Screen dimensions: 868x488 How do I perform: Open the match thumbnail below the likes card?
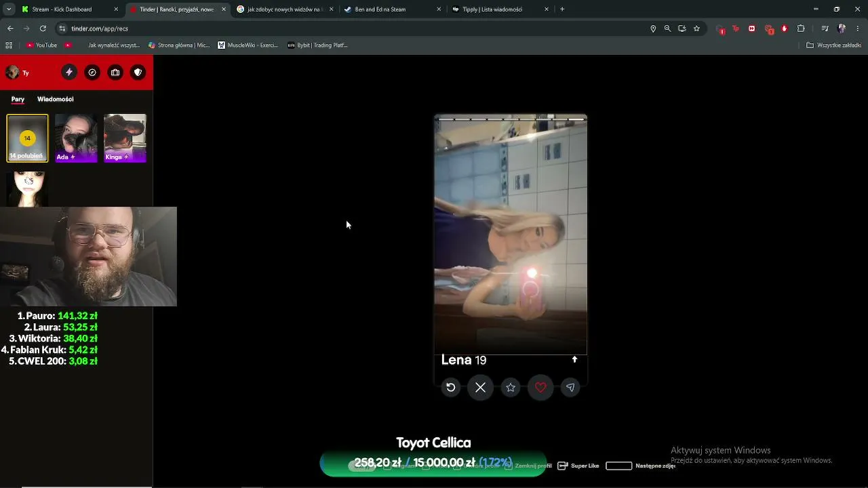pyautogui.click(x=27, y=189)
